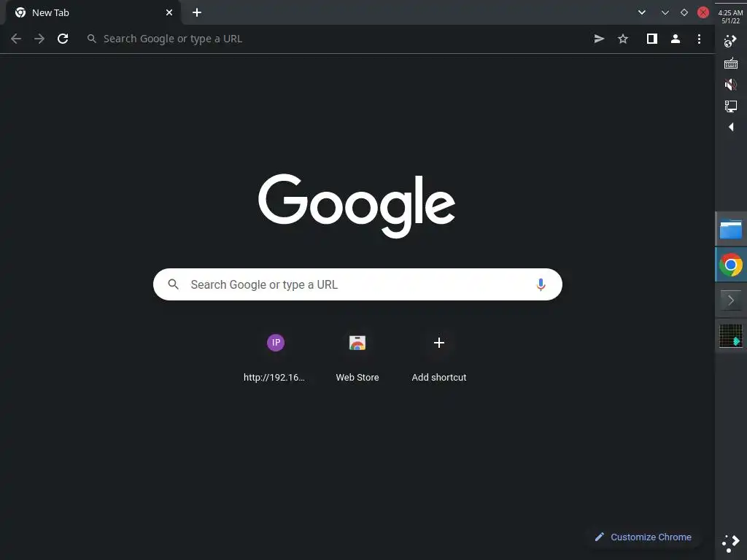The height and width of the screenshot is (560, 747).
Task: Click the muted volume tray icon
Action: (x=731, y=85)
